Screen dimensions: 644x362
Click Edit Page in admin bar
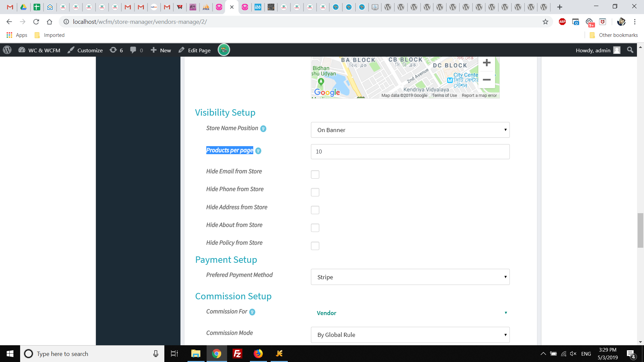click(195, 50)
